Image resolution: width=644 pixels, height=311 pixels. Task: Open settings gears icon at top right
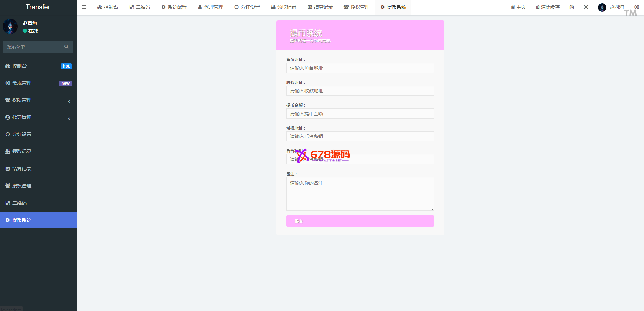636,7
